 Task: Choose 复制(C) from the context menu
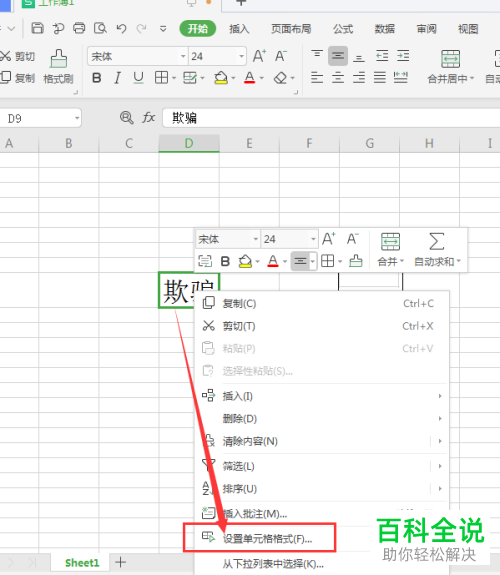321,303
